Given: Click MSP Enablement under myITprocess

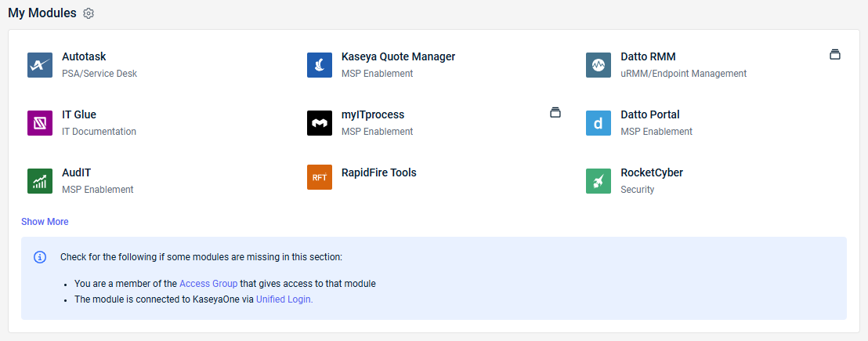Looking at the screenshot, I should coord(378,132).
